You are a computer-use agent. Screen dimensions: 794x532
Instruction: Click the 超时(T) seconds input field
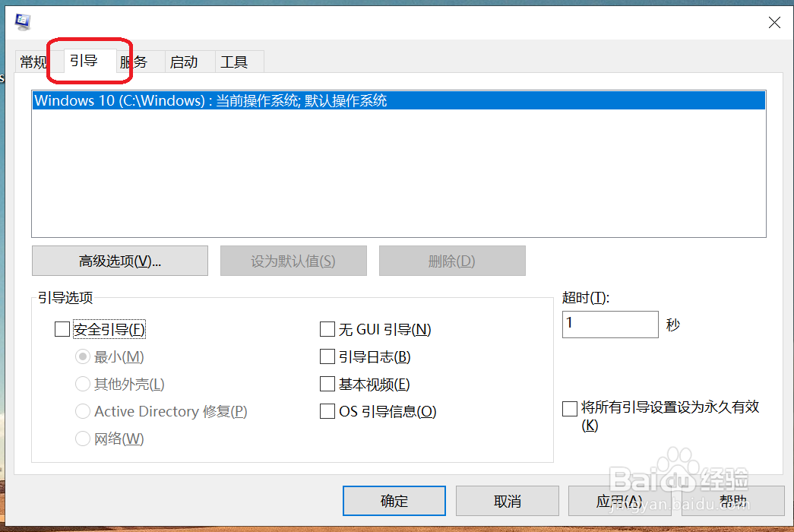coord(609,325)
